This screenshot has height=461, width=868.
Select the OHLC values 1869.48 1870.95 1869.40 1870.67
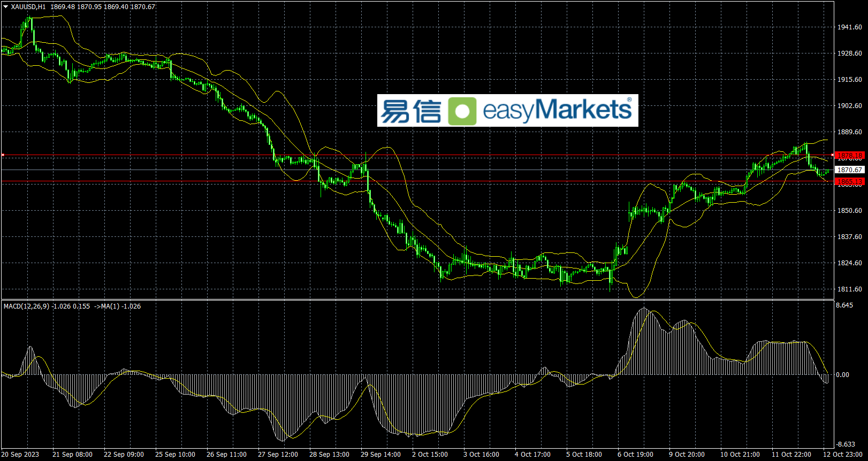click(103, 7)
